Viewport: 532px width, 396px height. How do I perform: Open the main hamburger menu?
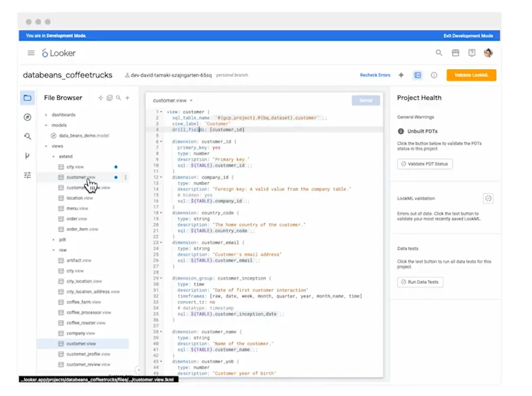31,53
